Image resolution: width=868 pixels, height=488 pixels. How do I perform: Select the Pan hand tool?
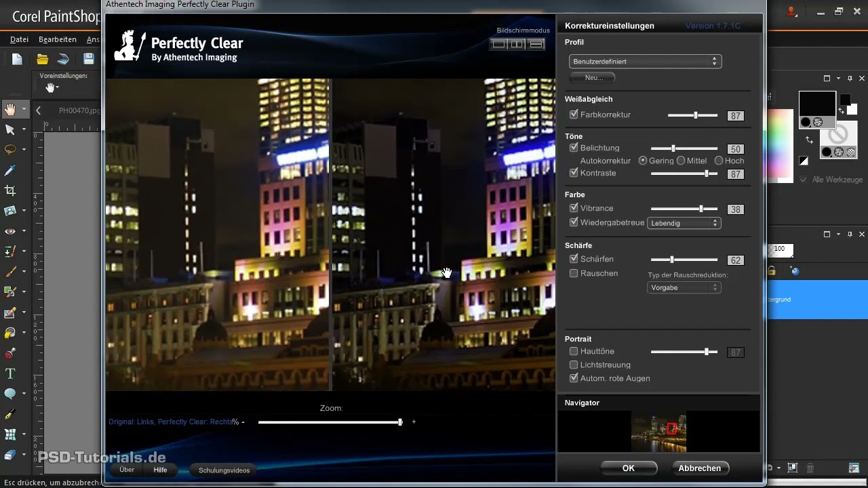(10, 109)
